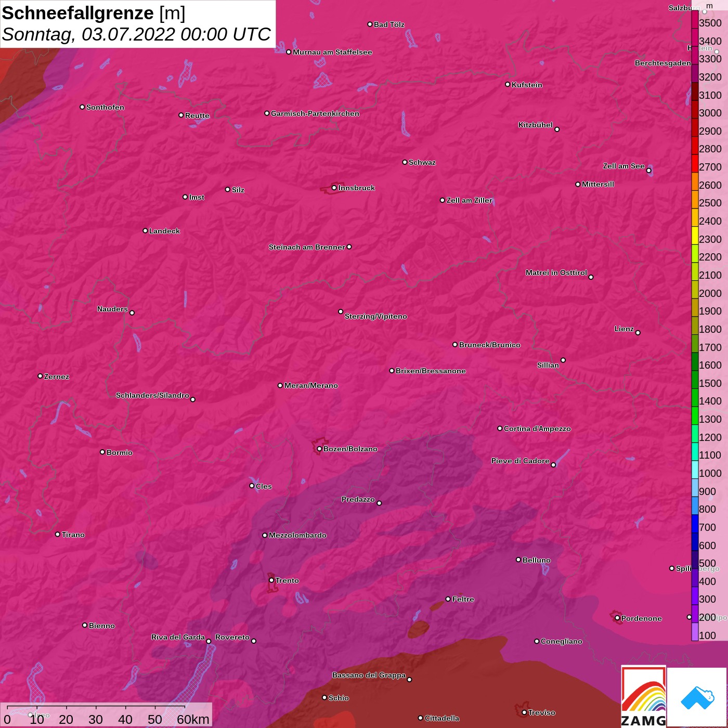This screenshot has height=728, width=728.
Task: Click the Bozen/Bolzano city marker dot
Action: tap(319, 449)
